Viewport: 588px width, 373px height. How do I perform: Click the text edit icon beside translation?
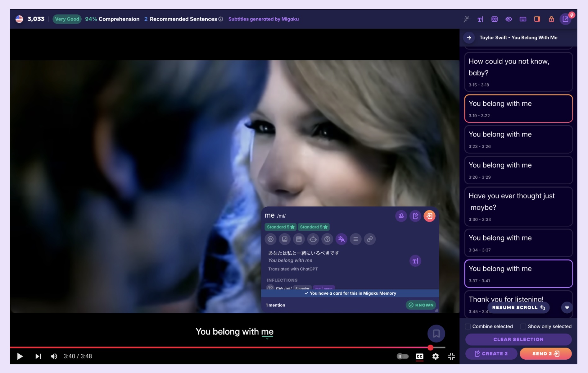pyautogui.click(x=415, y=261)
